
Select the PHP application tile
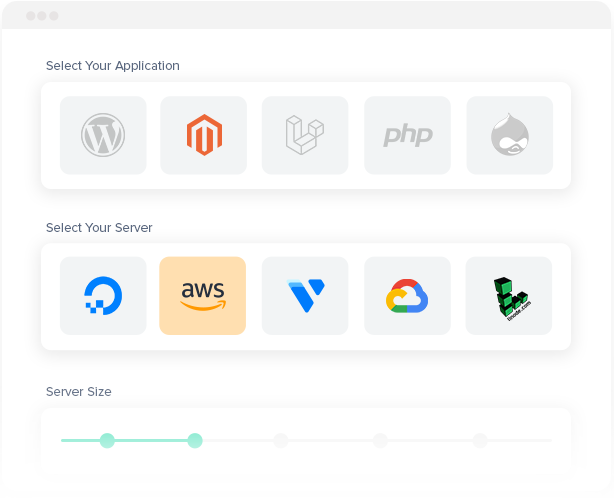[x=407, y=135]
